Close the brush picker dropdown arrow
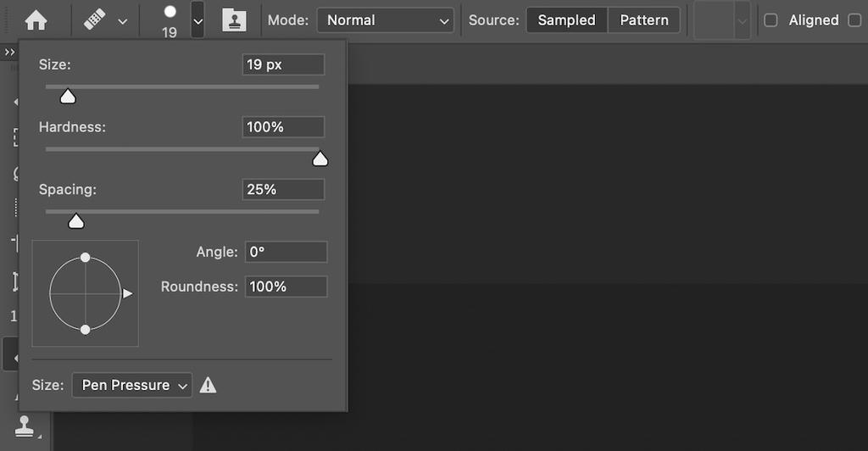The height and width of the screenshot is (451, 868). coord(198,20)
